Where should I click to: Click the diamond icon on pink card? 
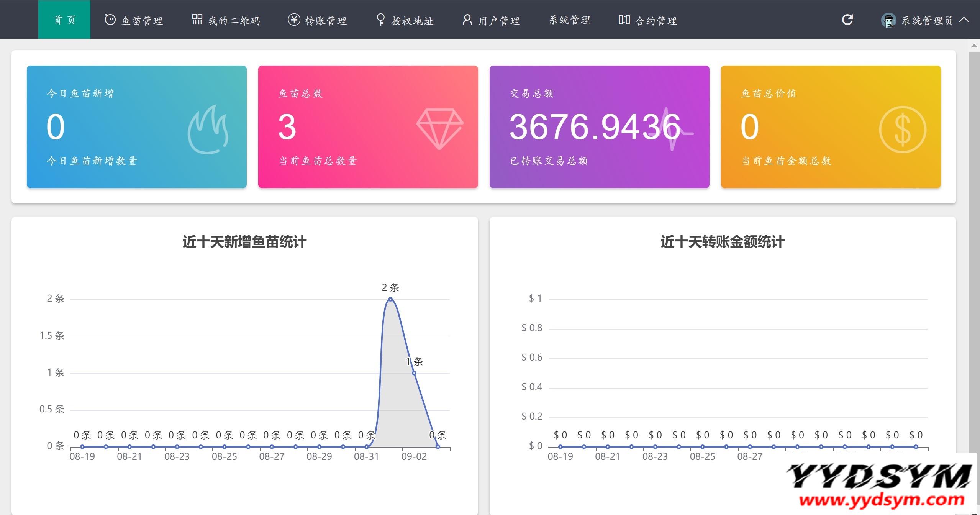(x=439, y=129)
